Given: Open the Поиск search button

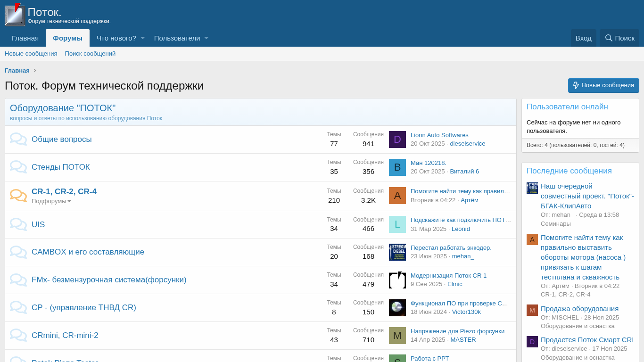Looking at the screenshot, I should click(619, 38).
